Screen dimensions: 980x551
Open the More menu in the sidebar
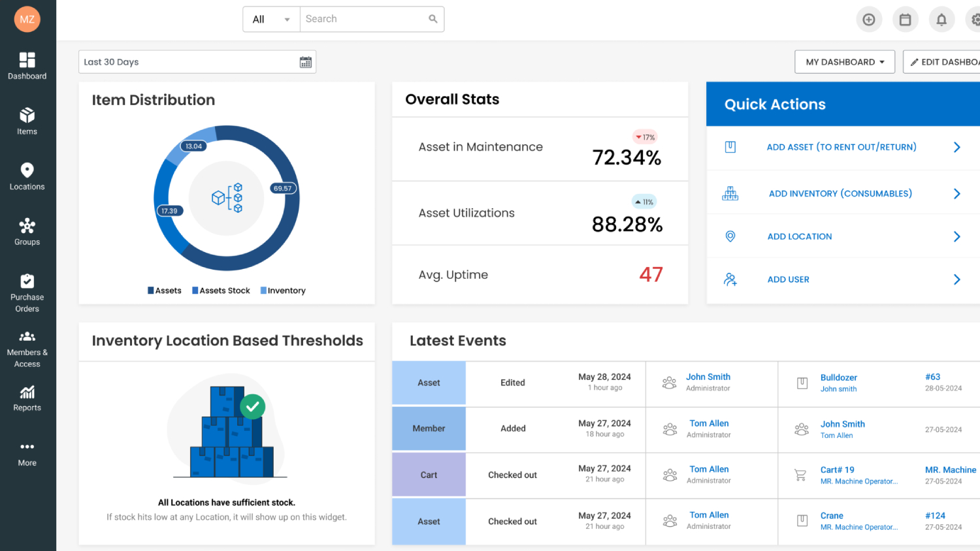[x=27, y=453]
